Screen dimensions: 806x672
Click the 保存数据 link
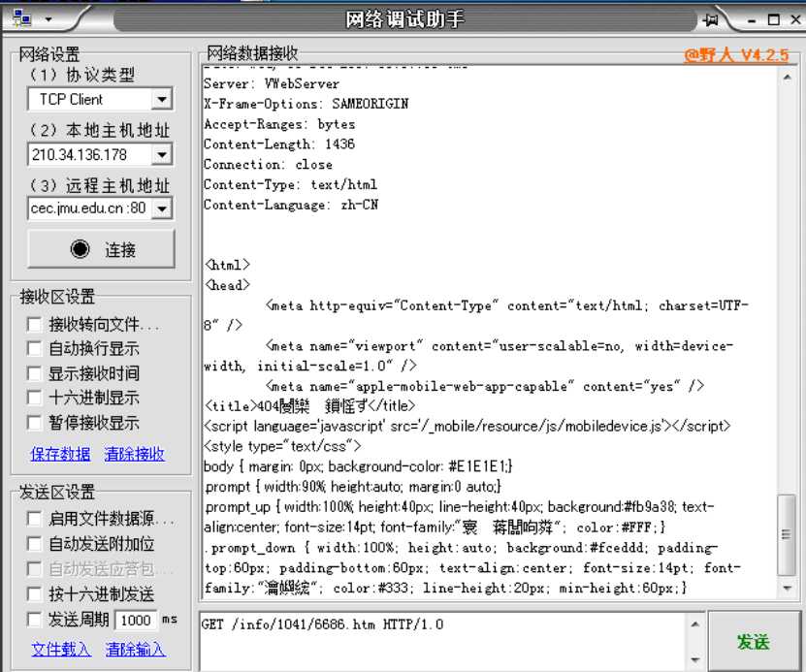tap(60, 454)
